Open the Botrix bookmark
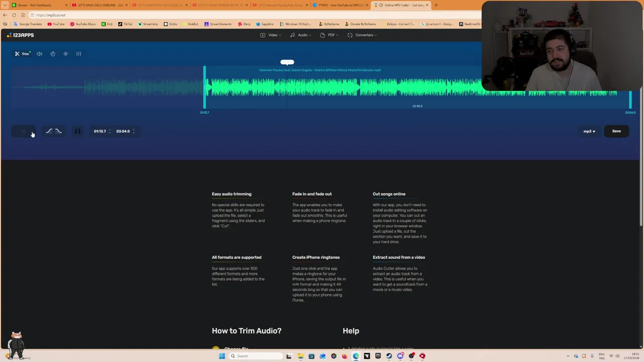 (171, 24)
